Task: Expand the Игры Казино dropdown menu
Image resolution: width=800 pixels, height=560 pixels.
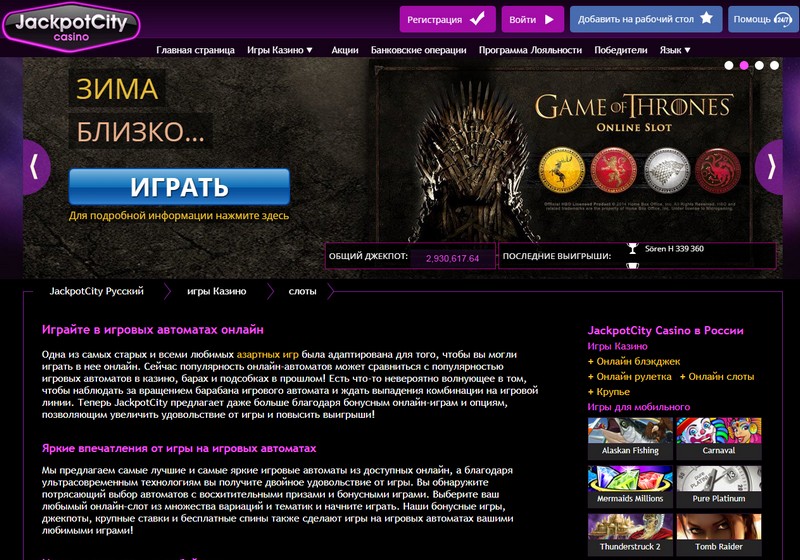Action: pyautogui.click(x=280, y=50)
